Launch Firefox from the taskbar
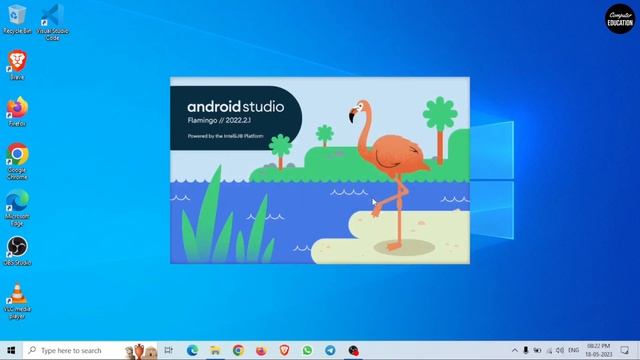Image resolution: width=640 pixels, height=360 pixels. [x=261, y=350]
